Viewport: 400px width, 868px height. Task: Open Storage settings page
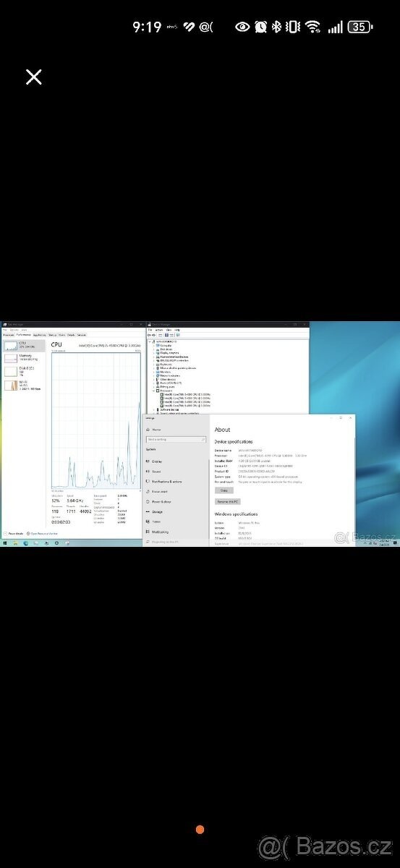(x=156, y=512)
